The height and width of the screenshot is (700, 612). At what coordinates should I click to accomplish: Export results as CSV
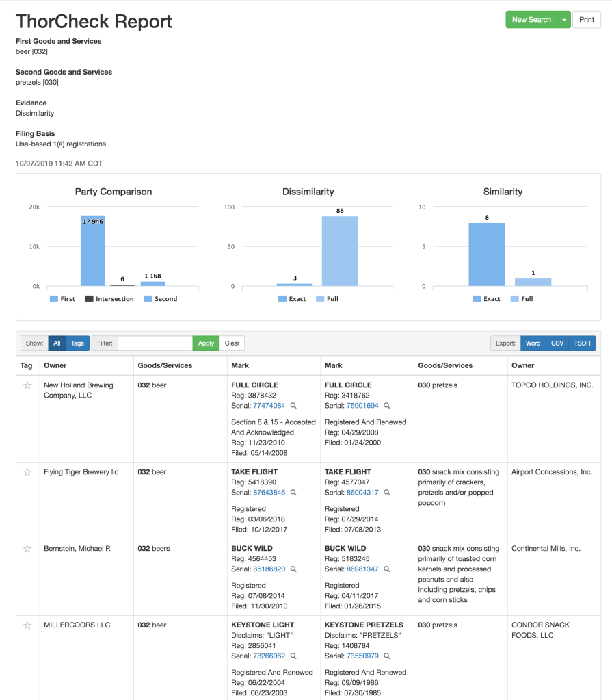coord(557,343)
